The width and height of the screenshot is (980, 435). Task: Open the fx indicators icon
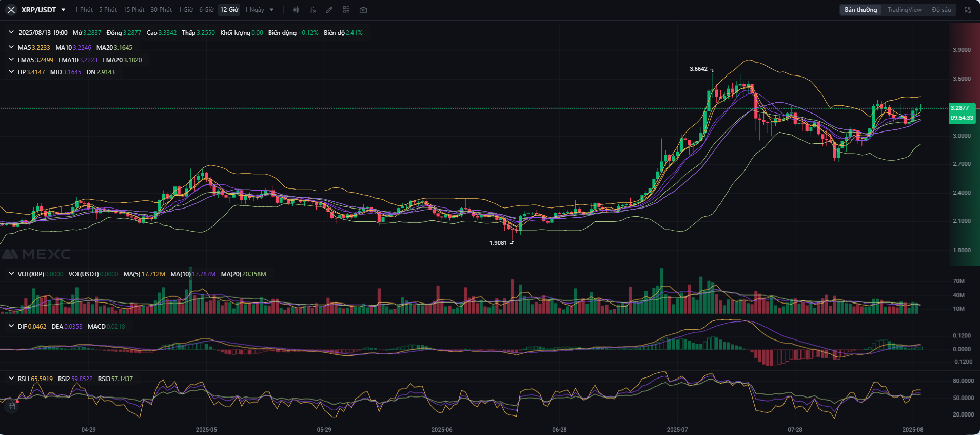pos(313,10)
